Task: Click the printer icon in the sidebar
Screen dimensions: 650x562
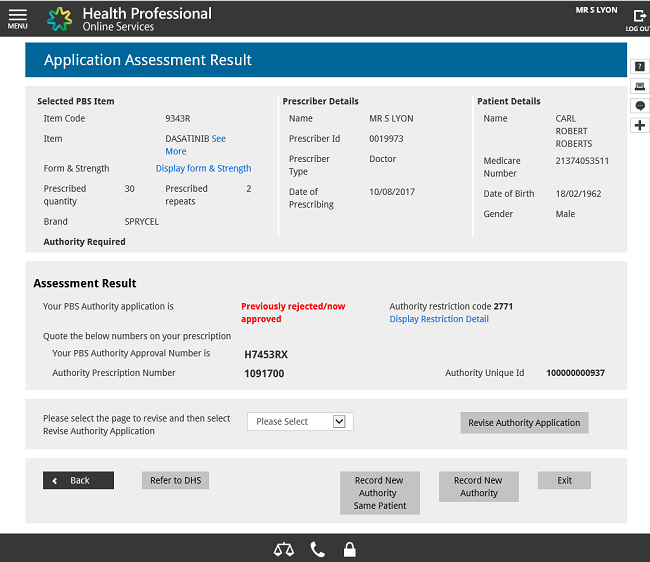Action: coord(640,86)
